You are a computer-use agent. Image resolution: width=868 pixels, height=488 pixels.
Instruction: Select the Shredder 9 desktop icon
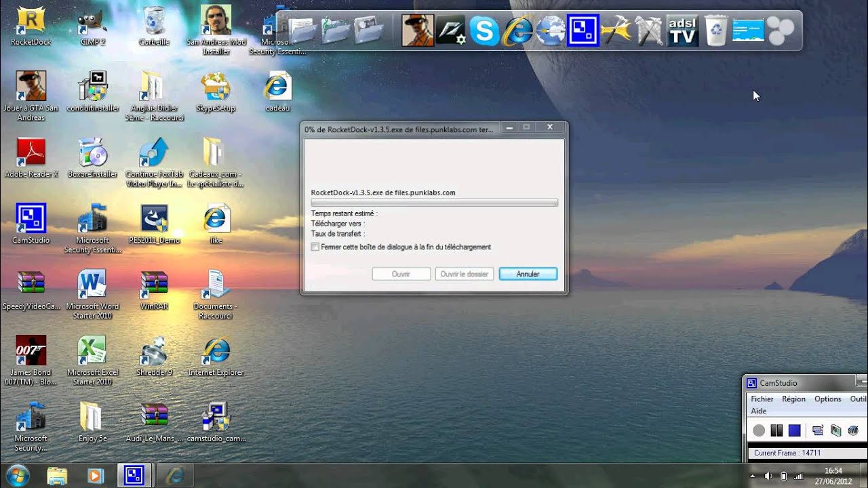[x=155, y=355]
